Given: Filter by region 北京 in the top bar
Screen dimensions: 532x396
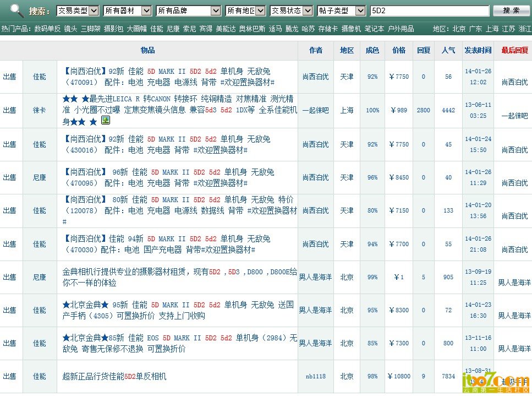Looking at the screenshot, I should (x=459, y=29).
